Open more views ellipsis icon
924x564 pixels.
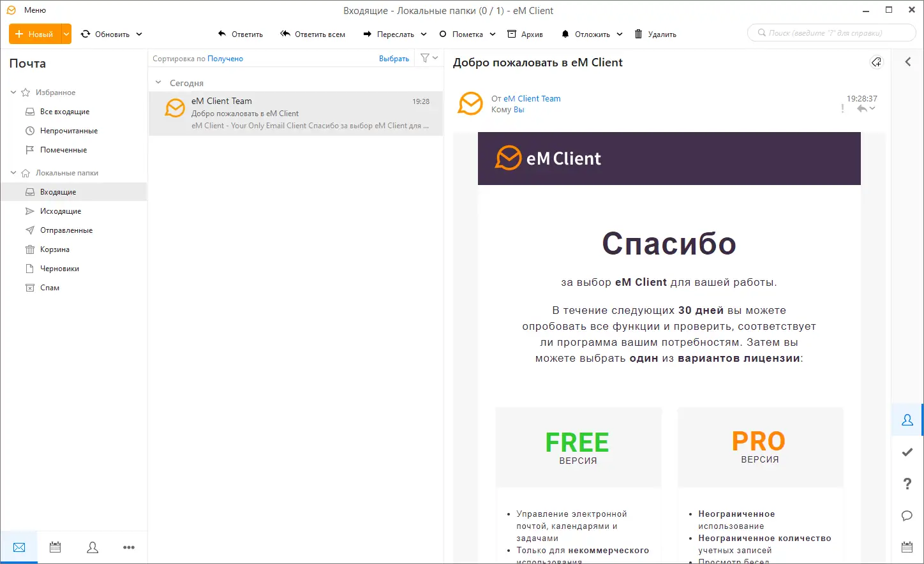(129, 547)
